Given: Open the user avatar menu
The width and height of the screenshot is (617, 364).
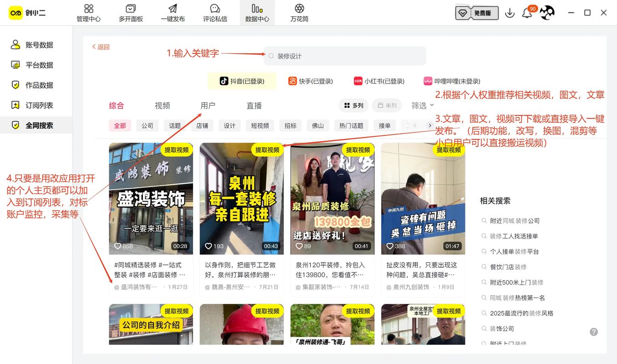Looking at the screenshot, I should point(547,13).
